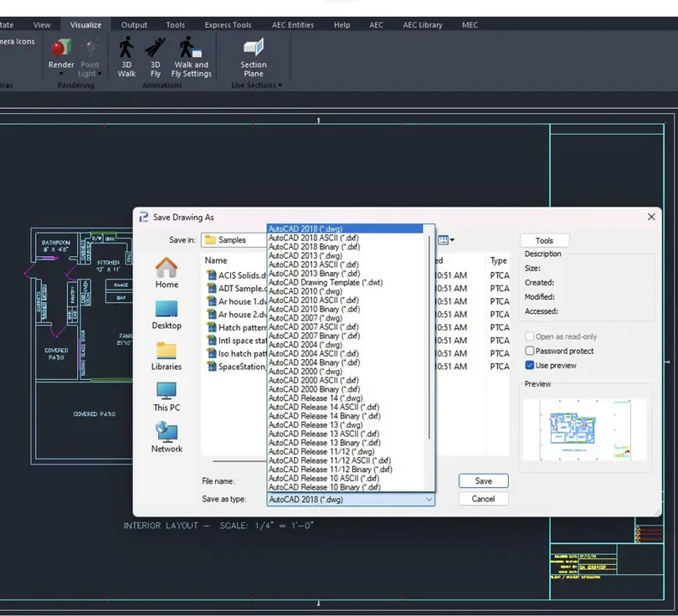Click the ADT Sample file icon

click(x=212, y=288)
